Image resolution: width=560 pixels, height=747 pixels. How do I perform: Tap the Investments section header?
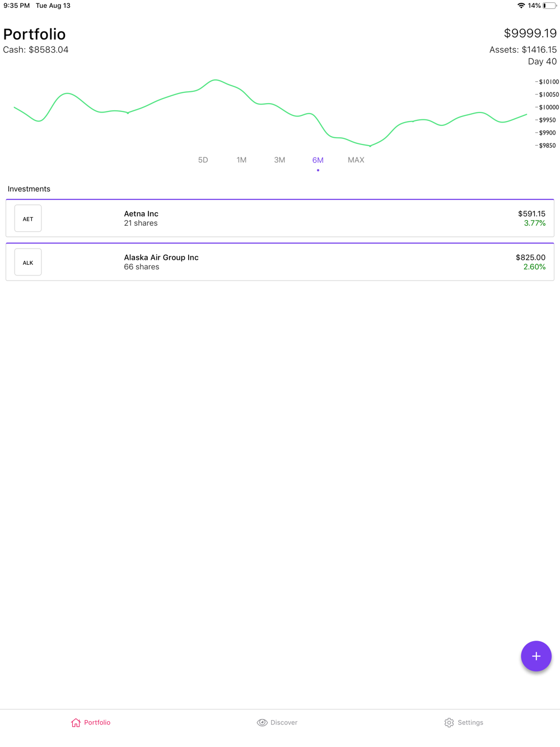pyautogui.click(x=29, y=189)
